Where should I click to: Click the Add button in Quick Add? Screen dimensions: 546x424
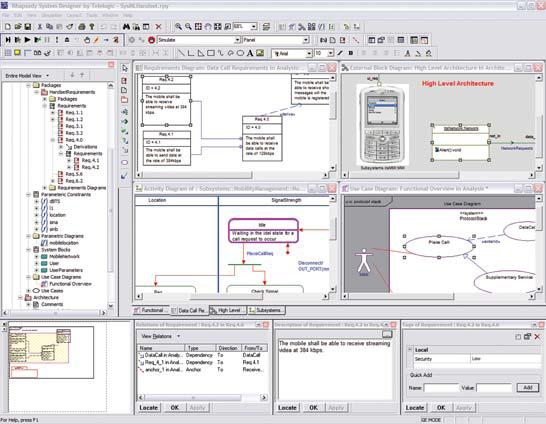coord(528,387)
